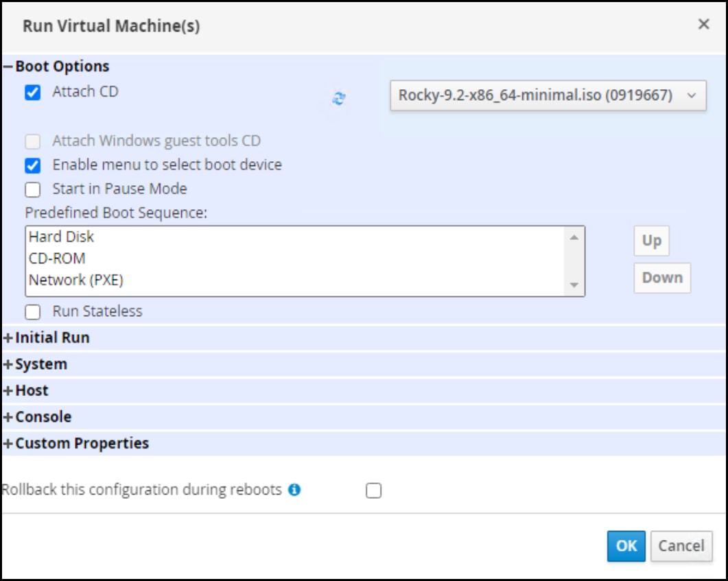Click the info icon beside Rollback option
The image size is (728, 581).
[x=294, y=490]
